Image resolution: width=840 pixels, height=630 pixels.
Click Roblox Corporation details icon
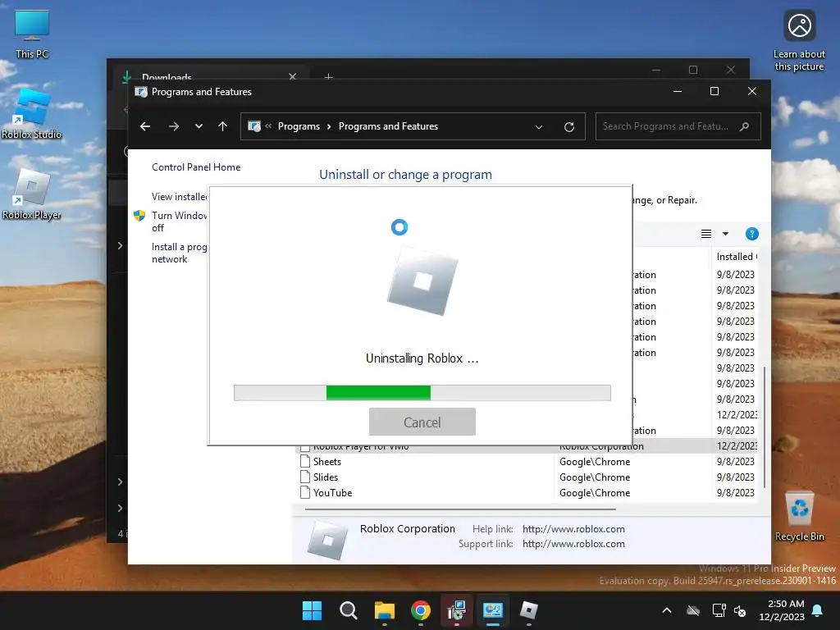[x=327, y=540]
